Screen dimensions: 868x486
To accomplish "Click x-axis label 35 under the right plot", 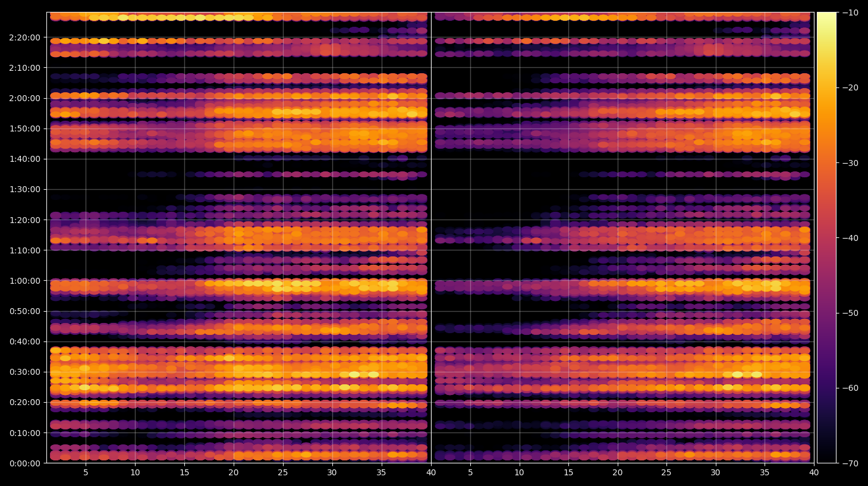I will tap(765, 473).
